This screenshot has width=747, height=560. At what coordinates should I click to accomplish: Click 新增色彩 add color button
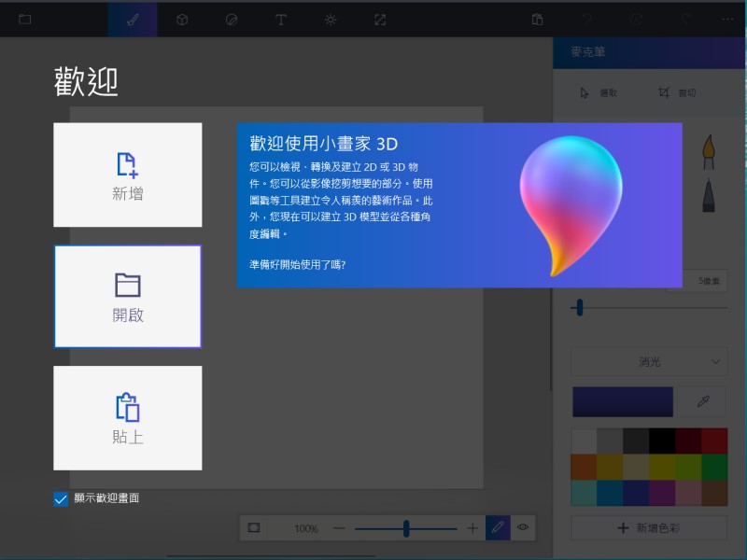[649, 527]
